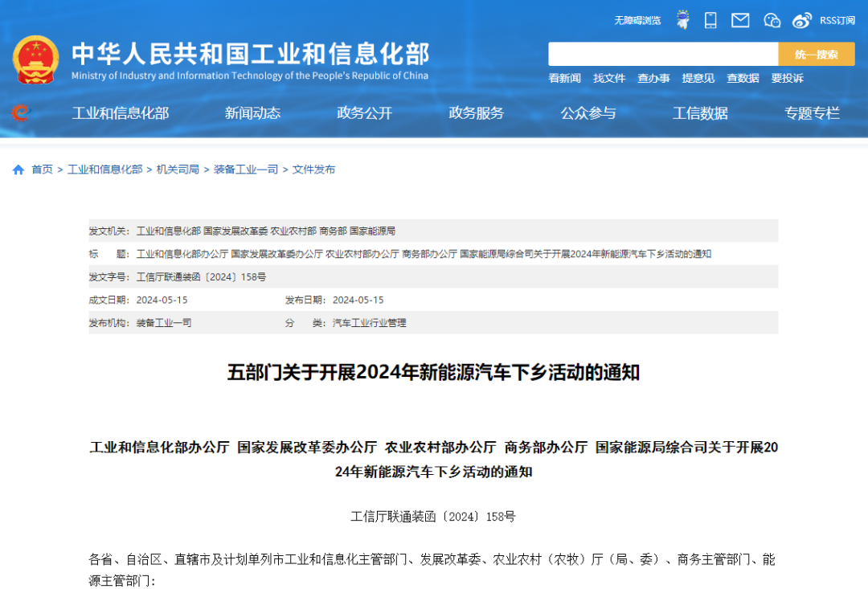Click the 装备工业一司 breadcrumb link
Viewport: 868px width, 589px height.
click(246, 170)
